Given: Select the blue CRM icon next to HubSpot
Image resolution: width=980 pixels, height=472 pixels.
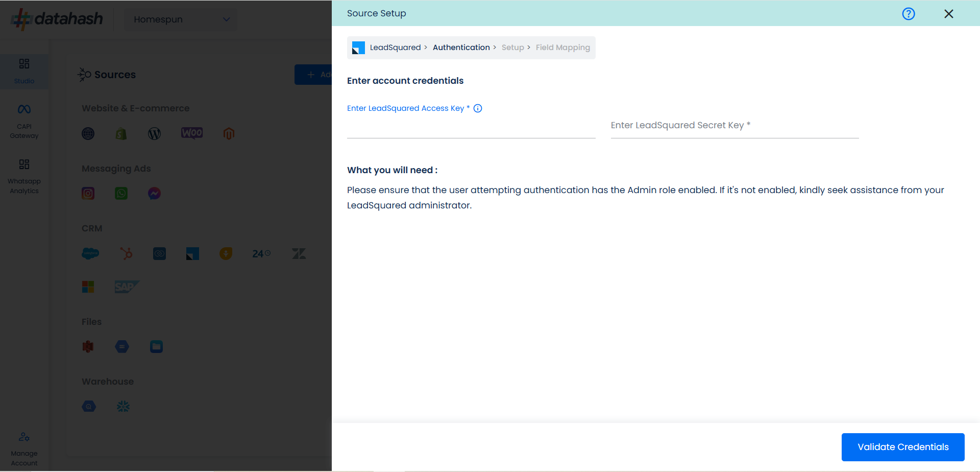Looking at the screenshot, I should 159,253.
